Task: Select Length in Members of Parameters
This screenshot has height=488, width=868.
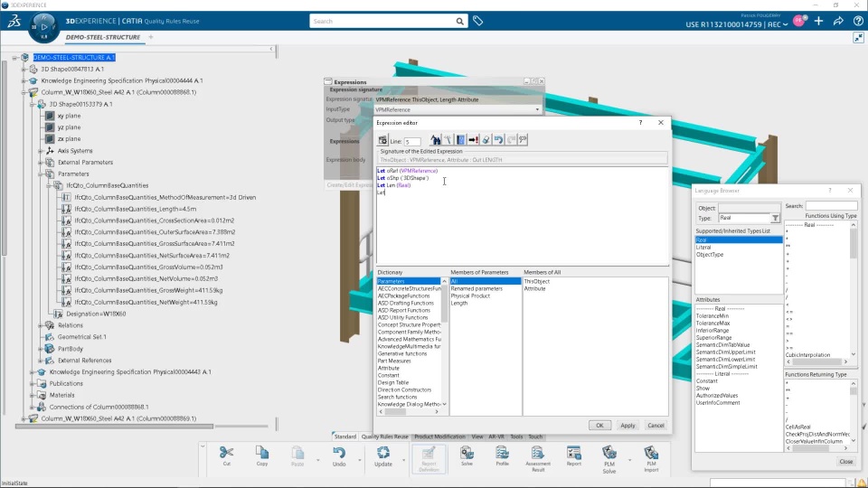Action: coord(459,304)
